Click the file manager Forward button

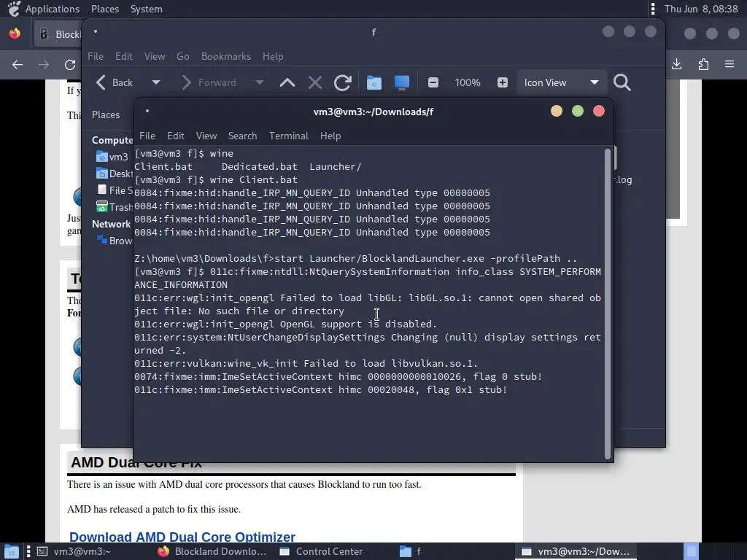tap(209, 82)
